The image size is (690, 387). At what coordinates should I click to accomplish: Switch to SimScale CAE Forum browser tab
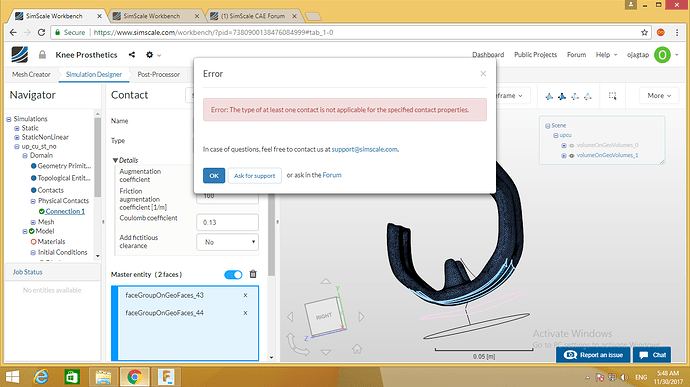coord(253,16)
